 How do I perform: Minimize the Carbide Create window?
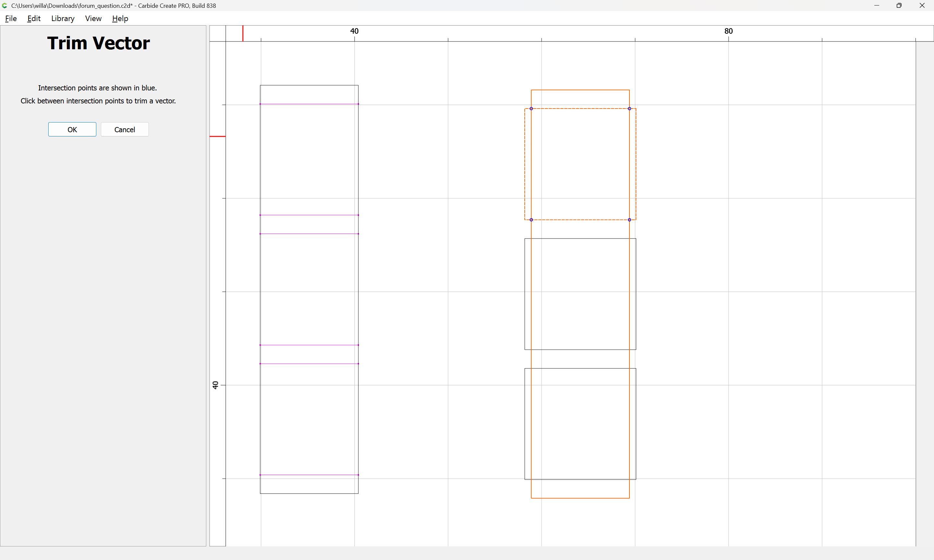click(x=876, y=6)
